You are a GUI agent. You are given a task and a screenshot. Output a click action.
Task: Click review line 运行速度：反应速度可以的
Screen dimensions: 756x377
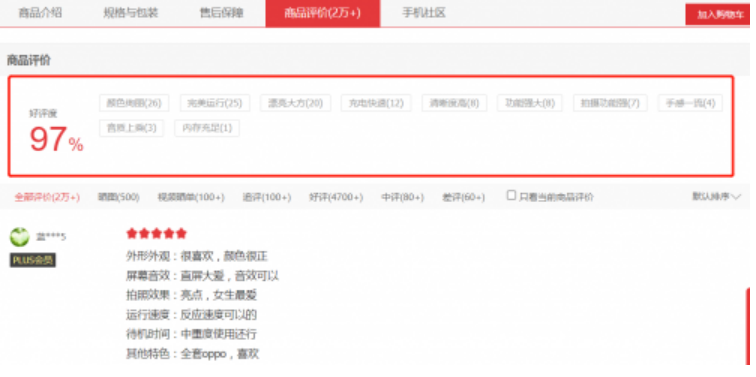point(191,315)
